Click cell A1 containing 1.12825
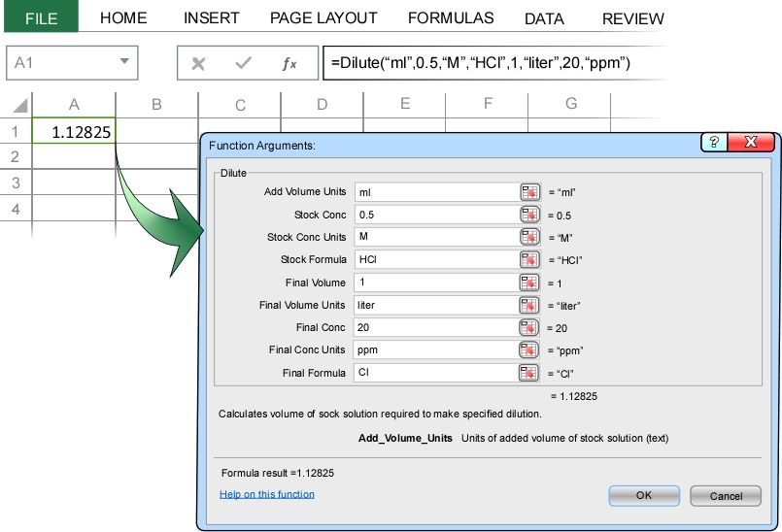The width and height of the screenshot is (782, 532). [74, 131]
